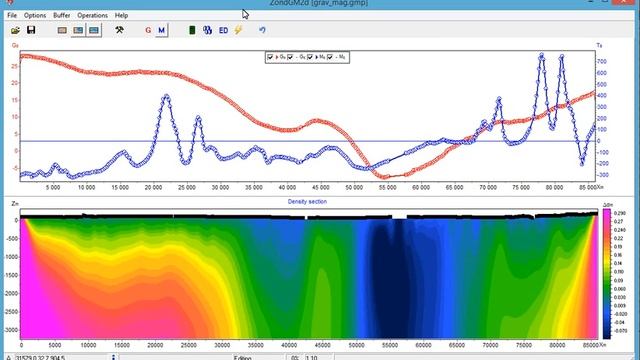Select the third layout view icon
The image size is (640, 360).
pyautogui.click(x=94, y=30)
